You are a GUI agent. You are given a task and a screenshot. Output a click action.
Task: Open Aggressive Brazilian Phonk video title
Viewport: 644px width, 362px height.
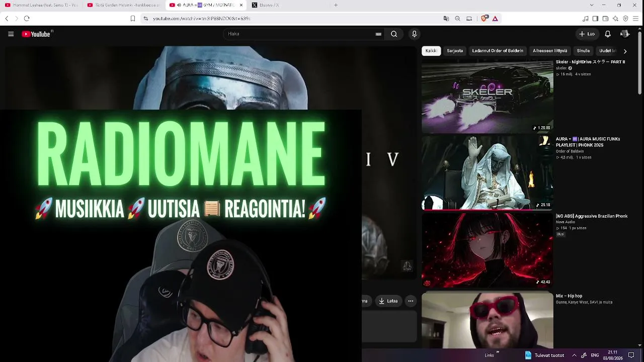(x=591, y=216)
